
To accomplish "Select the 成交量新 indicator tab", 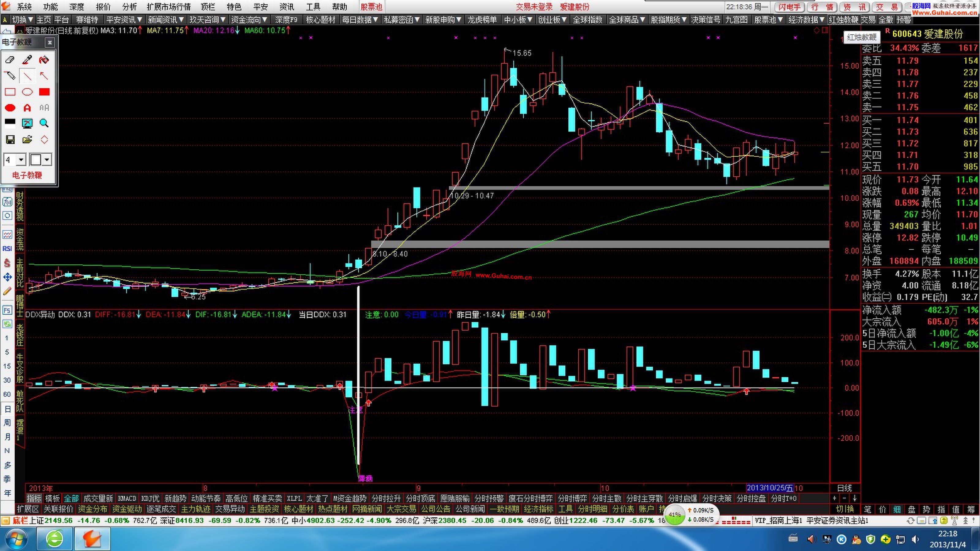I will coord(98,499).
